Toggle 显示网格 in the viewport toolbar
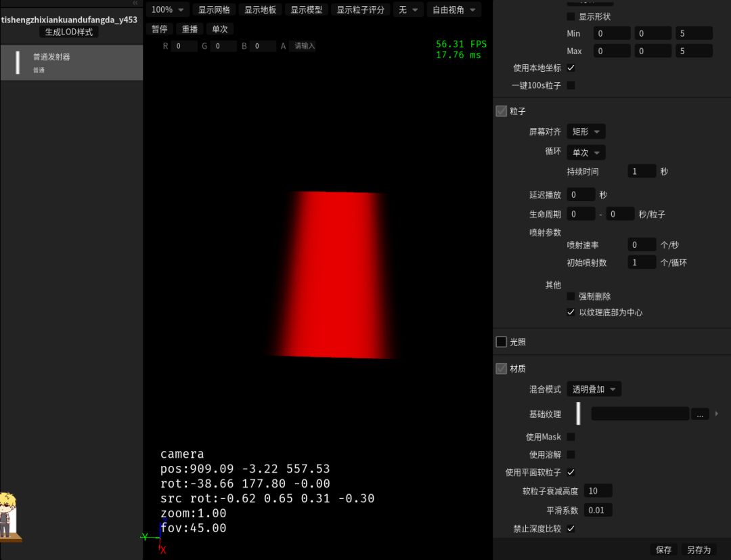Image resolution: width=731 pixels, height=560 pixels. pyautogui.click(x=214, y=10)
